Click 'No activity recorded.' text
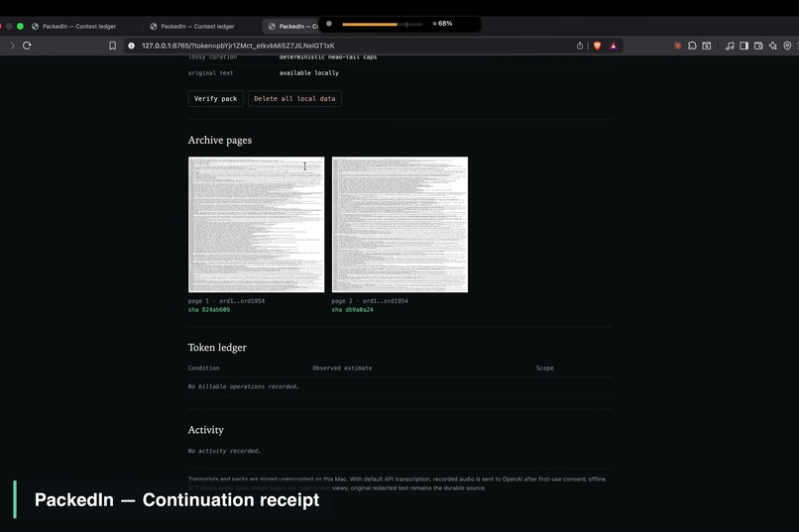Viewport: 799px width, 532px height. (x=224, y=451)
